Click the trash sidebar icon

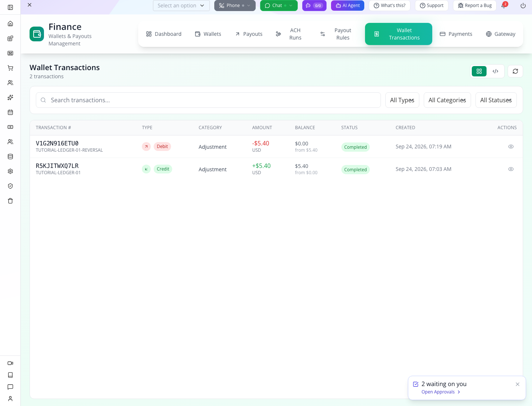click(10, 201)
